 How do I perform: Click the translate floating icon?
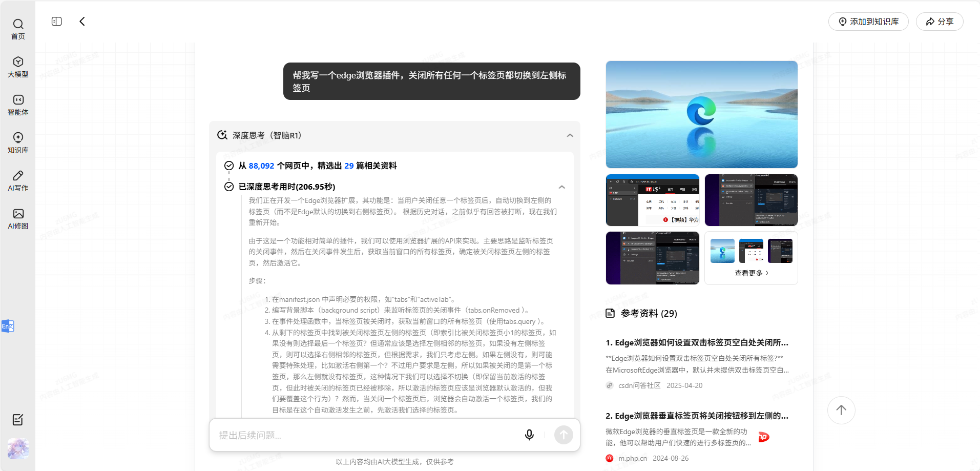coord(8,326)
